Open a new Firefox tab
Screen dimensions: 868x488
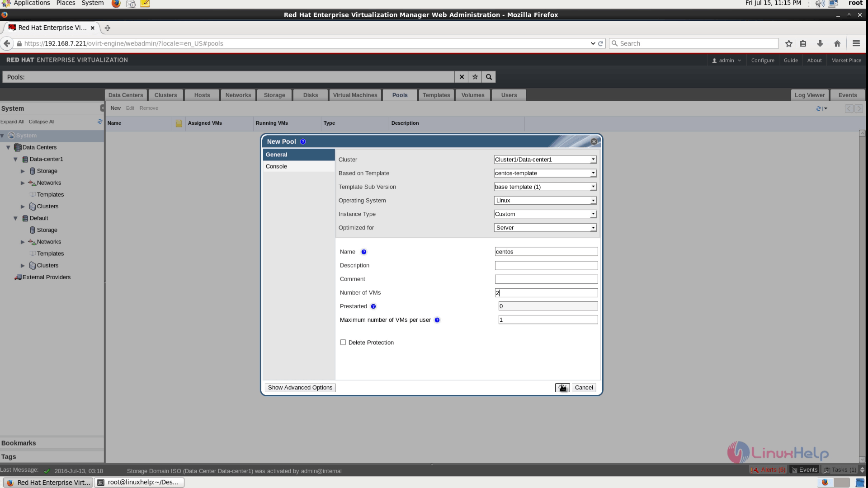point(108,28)
